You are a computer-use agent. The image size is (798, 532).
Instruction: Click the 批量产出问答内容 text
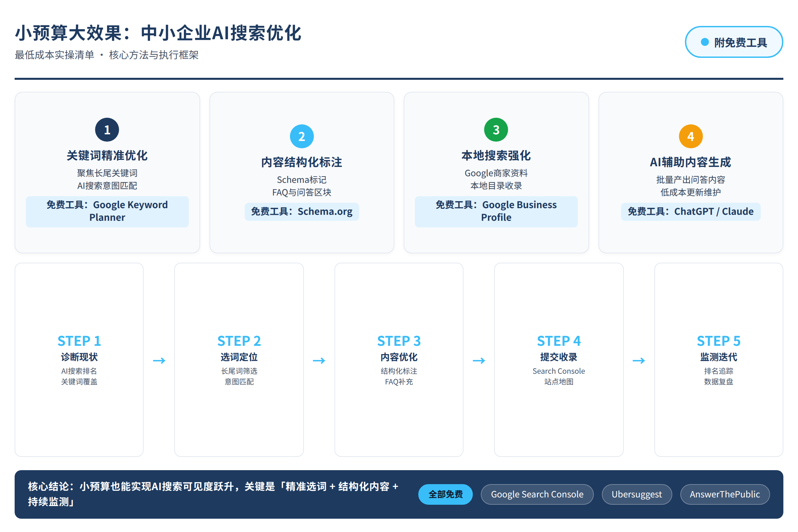click(691, 180)
